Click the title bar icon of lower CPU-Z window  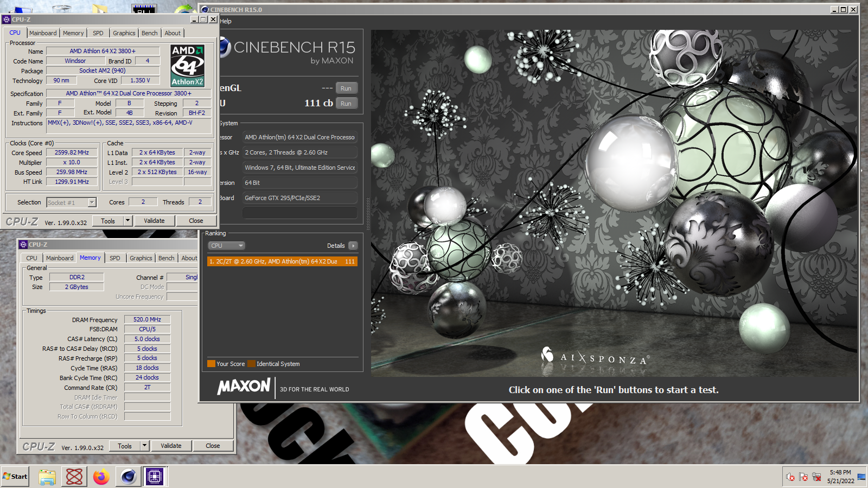pyautogui.click(x=23, y=245)
